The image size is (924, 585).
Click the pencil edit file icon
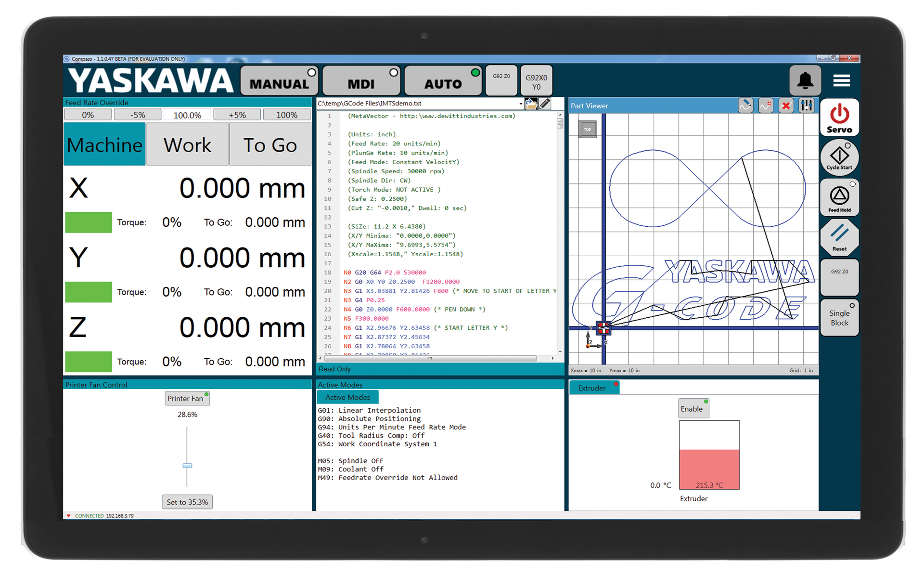(x=545, y=104)
